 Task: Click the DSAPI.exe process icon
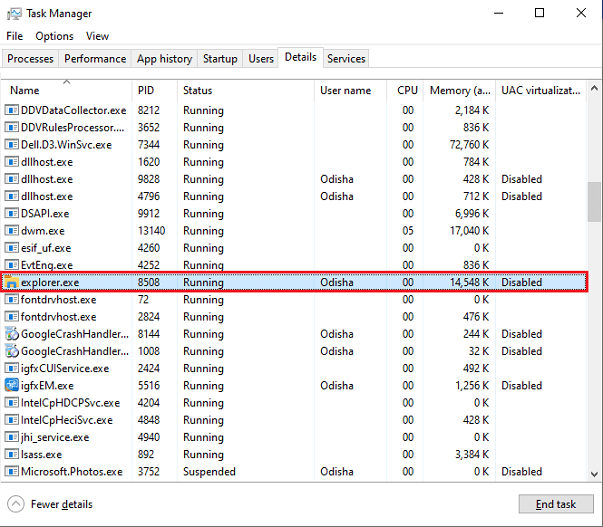[x=11, y=213]
